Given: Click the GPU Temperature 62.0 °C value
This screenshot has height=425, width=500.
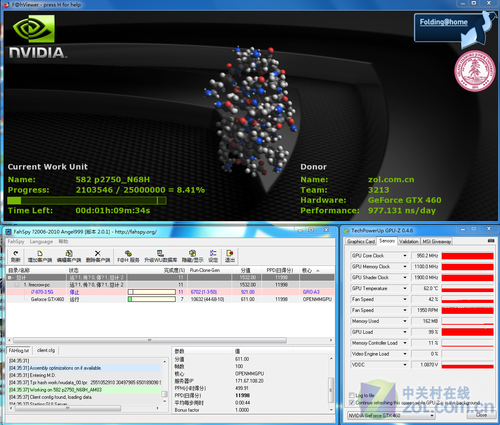Looking at the screenshot, I should click(x=426, y=288).
